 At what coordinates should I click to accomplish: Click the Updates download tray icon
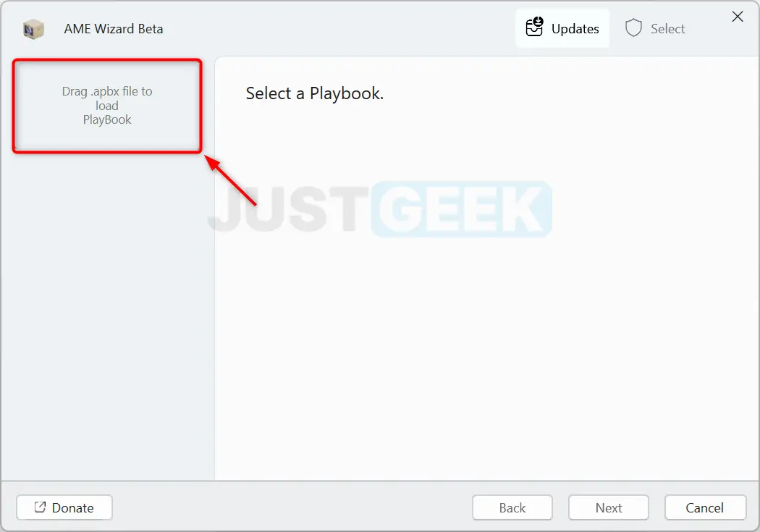click(x=535, y=27)
